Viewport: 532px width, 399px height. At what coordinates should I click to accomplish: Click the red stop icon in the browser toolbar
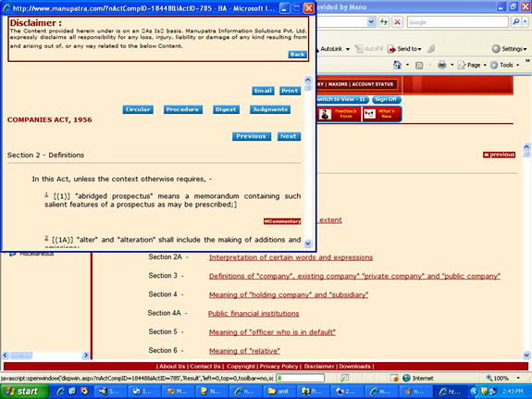397,22
